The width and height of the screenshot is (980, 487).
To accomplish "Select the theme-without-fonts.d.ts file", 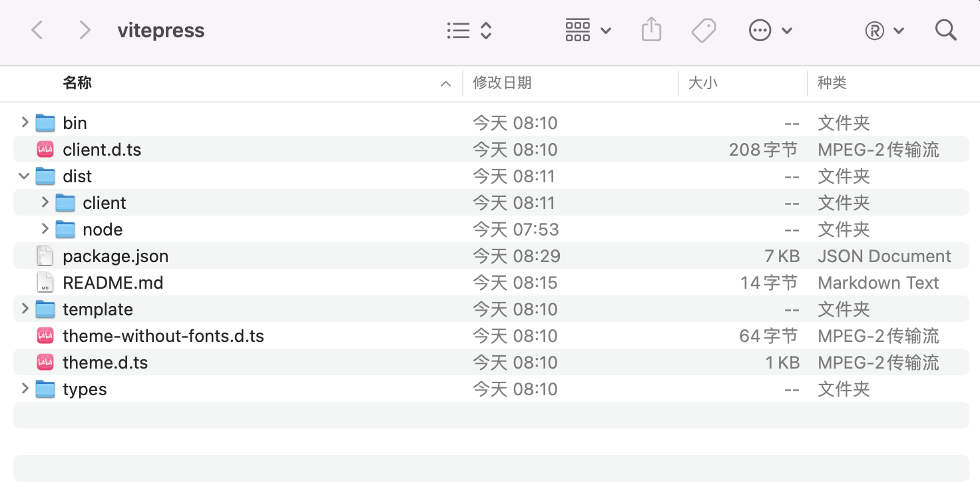I will (x=163, y=336).
